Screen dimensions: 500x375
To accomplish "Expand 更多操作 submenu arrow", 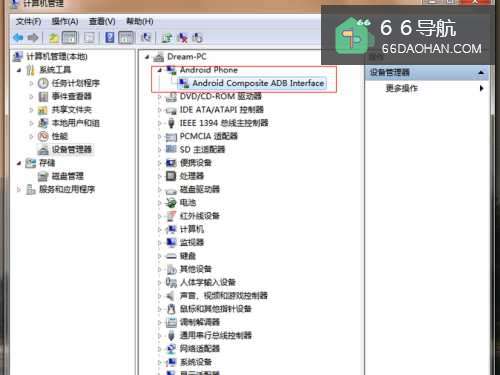I will [481, 88].
